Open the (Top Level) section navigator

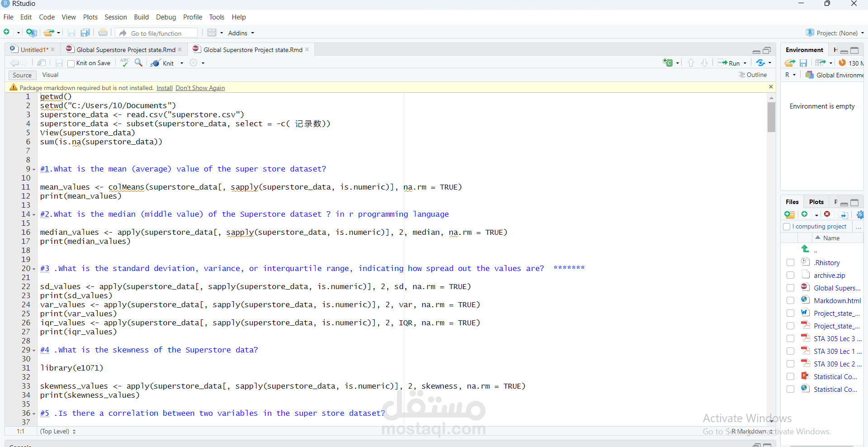pos(58,432)
